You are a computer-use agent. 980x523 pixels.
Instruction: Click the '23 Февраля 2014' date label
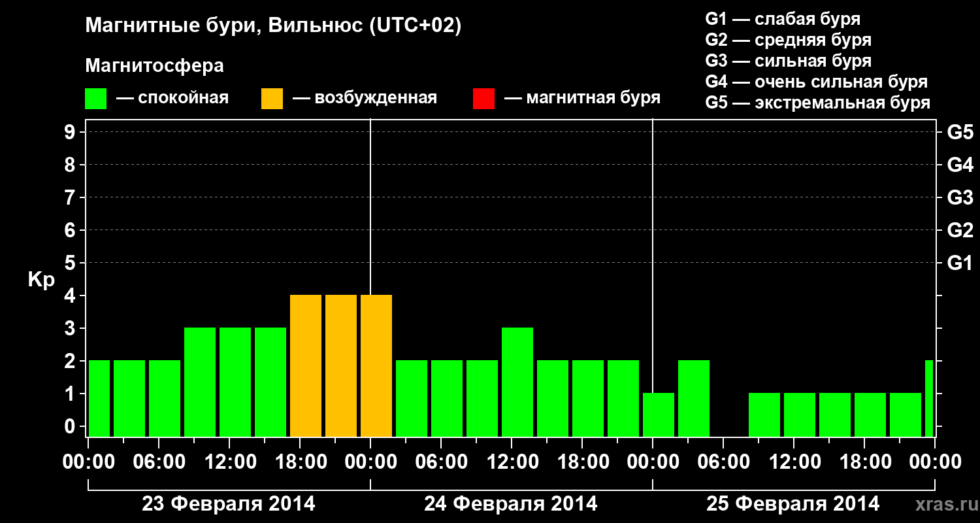pos(229,504)
